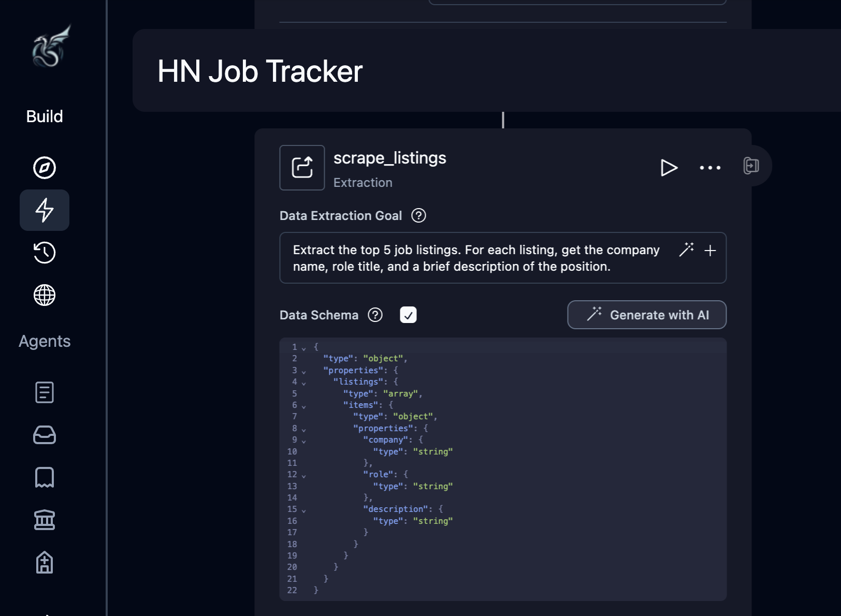This screenshot has width=841, height=616.
Task: Click the plus icon in extraction goal field
Action: 711,251
